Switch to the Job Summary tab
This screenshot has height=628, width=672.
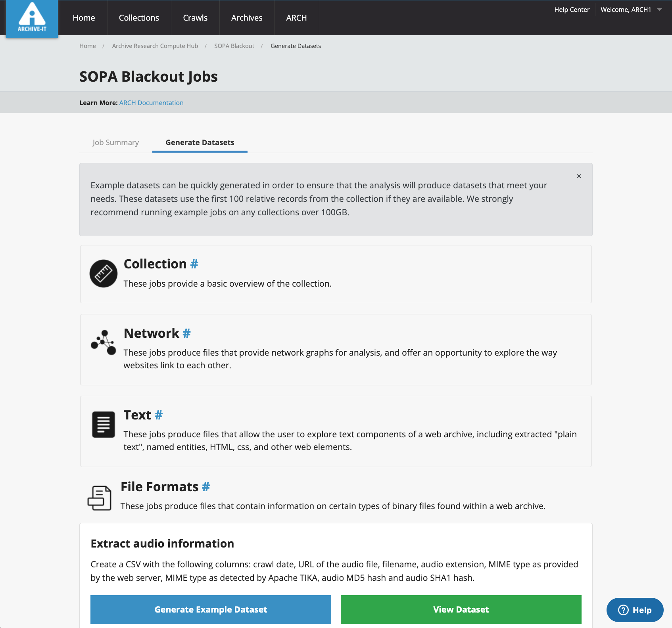115,142
